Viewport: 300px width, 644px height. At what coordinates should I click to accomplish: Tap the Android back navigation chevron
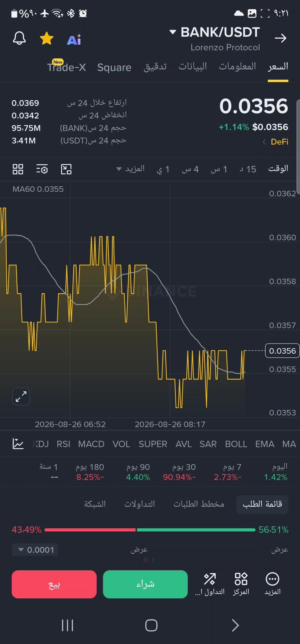235,625
